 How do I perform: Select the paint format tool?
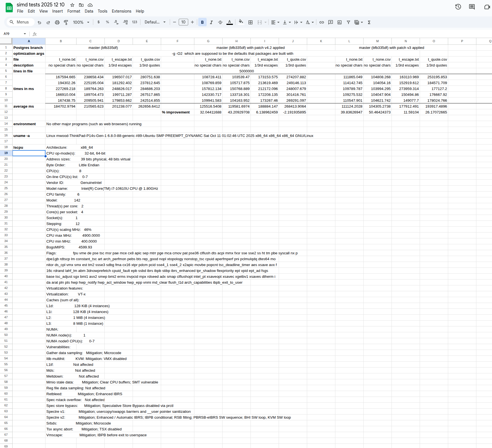66,22
